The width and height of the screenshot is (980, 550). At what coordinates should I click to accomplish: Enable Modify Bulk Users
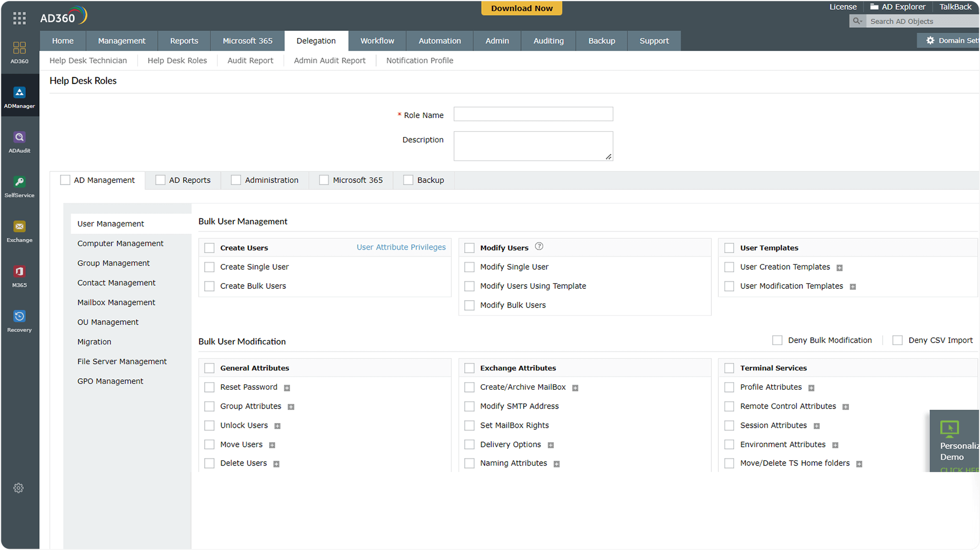point(469,305)
